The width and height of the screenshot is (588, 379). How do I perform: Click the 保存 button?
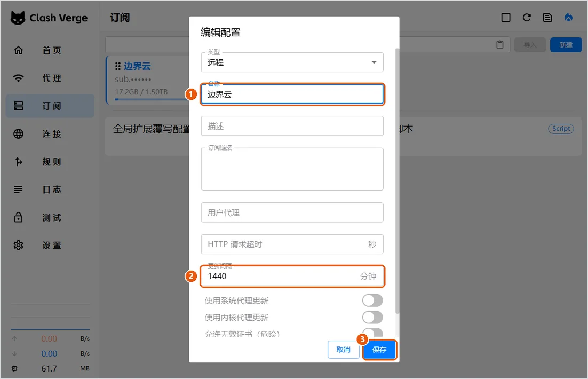coord(379,350)
